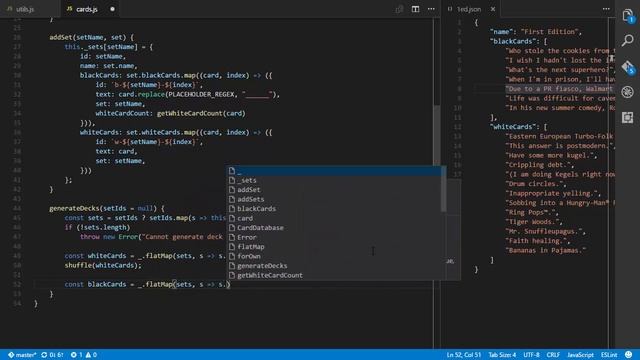Screen dimensions: 640x360
Task: Click the unsaved dot on cards.js tab
Action: click(x=112, y=9)
